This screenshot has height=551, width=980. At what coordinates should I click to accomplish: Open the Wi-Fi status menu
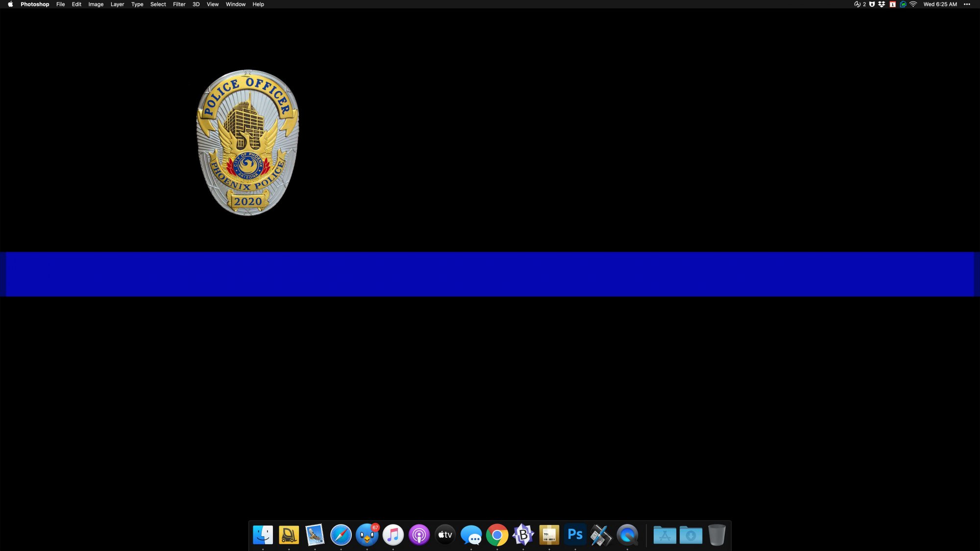[913, 4]
